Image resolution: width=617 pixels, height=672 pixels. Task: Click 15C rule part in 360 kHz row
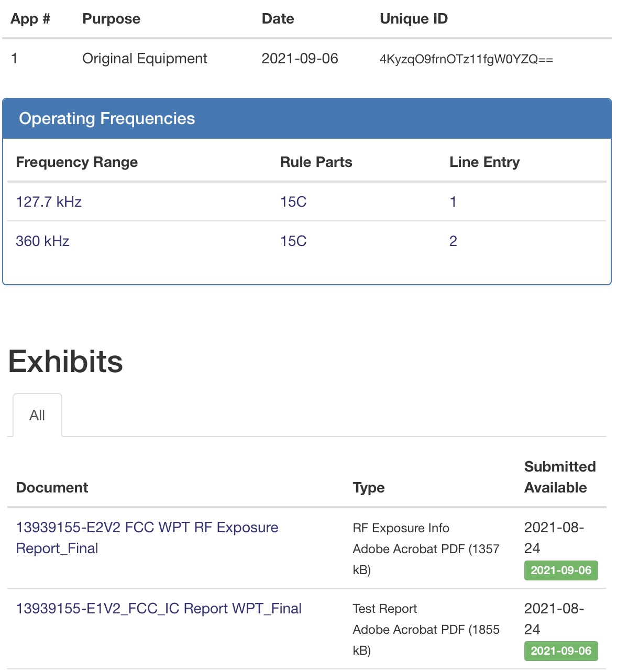coord(293,241)
